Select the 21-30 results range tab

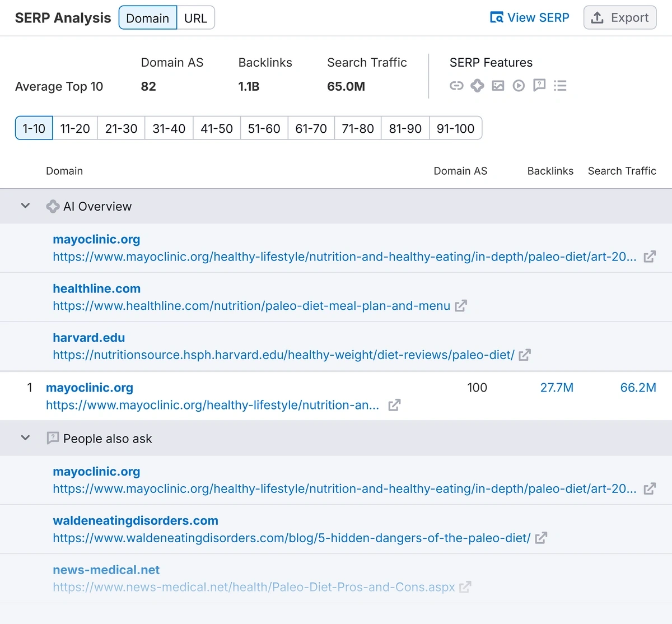coord(122,128)
